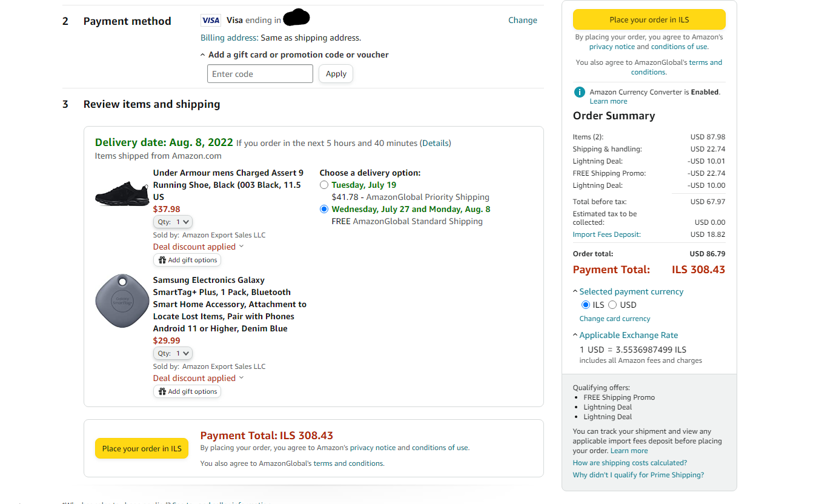This screenshot has width=819, height=504.
Task: Place your order in ILS from sidebar
Action: 649,20
